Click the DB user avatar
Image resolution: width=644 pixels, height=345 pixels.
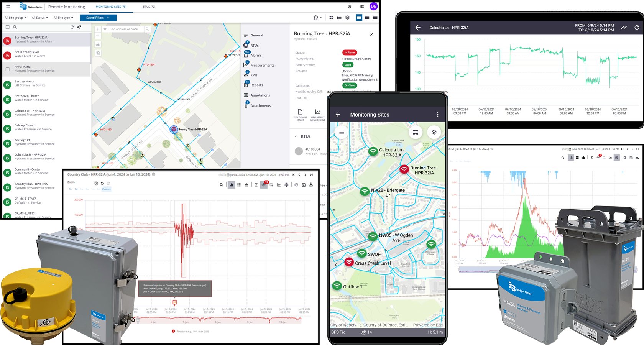373,6
